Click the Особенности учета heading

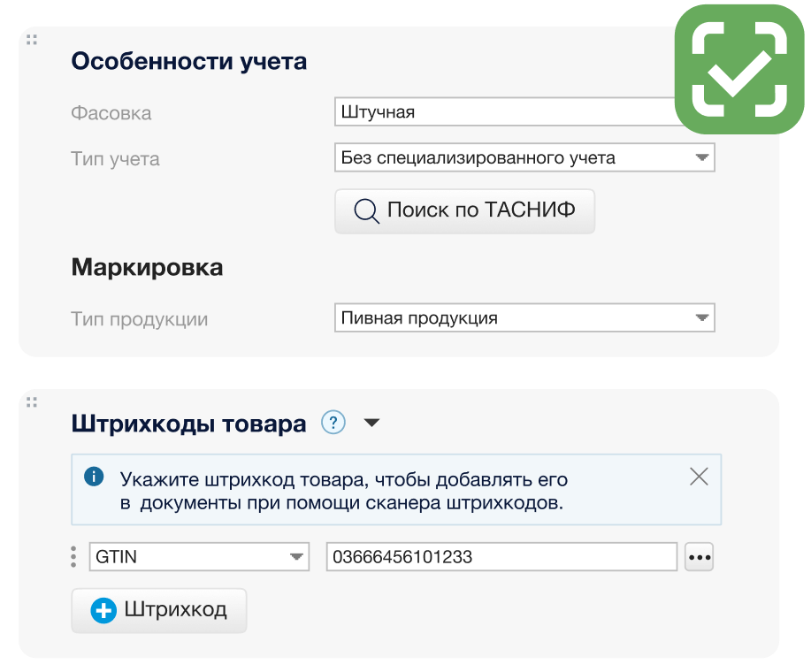[189, 61]
